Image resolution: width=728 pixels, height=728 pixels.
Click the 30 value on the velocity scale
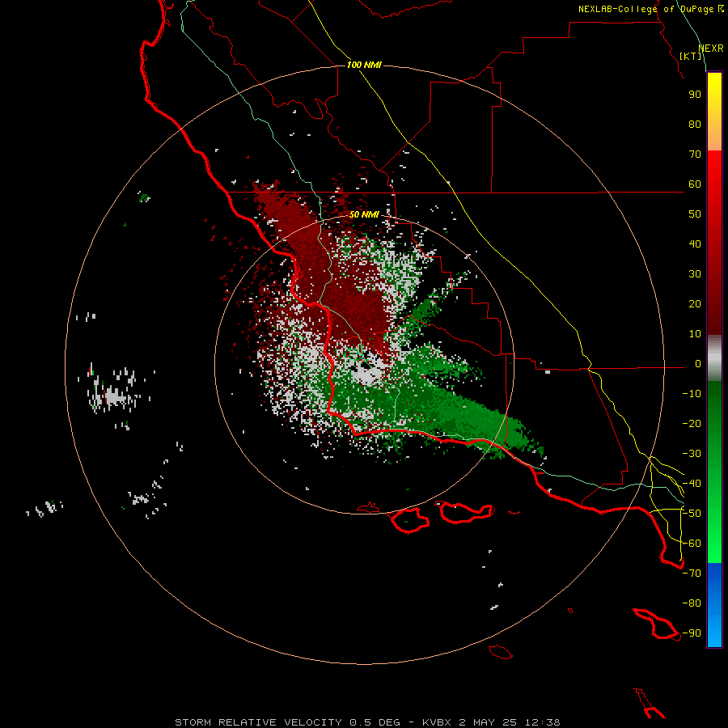coord(695,274)
